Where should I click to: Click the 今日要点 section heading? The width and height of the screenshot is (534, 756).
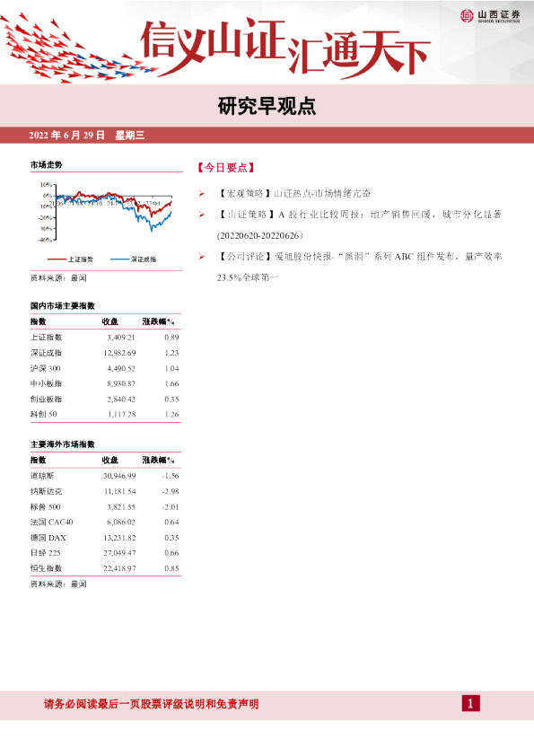tap(225, 168)
